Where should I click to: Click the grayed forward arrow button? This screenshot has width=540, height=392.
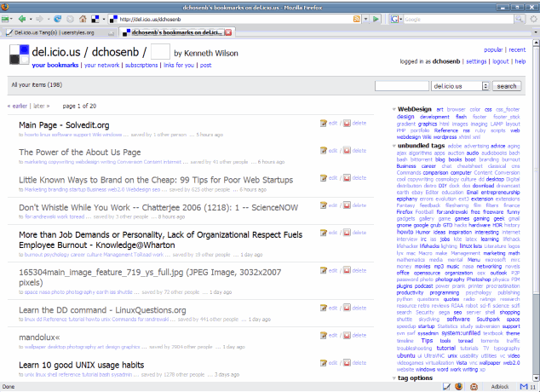click(x=40, y=19)
